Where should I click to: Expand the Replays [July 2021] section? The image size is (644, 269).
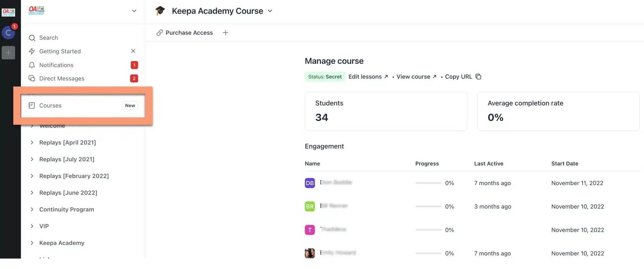(x=32, y=159)
